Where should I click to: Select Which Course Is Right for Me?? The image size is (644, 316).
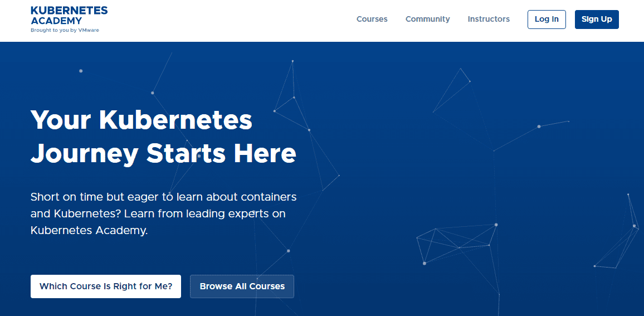click(105, 286)
